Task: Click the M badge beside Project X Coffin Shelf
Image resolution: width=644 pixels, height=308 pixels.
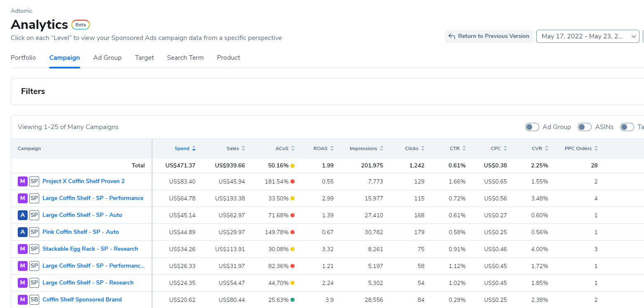Action: click(x=22, y=181)
